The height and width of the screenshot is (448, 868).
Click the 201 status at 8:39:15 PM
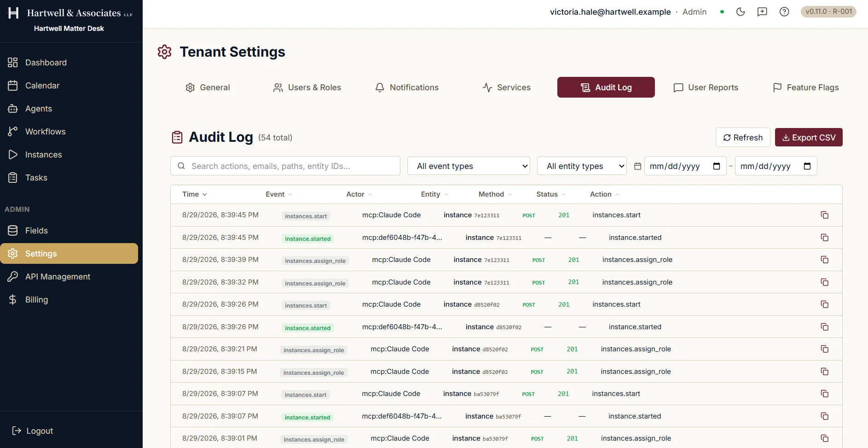point(572,372)
